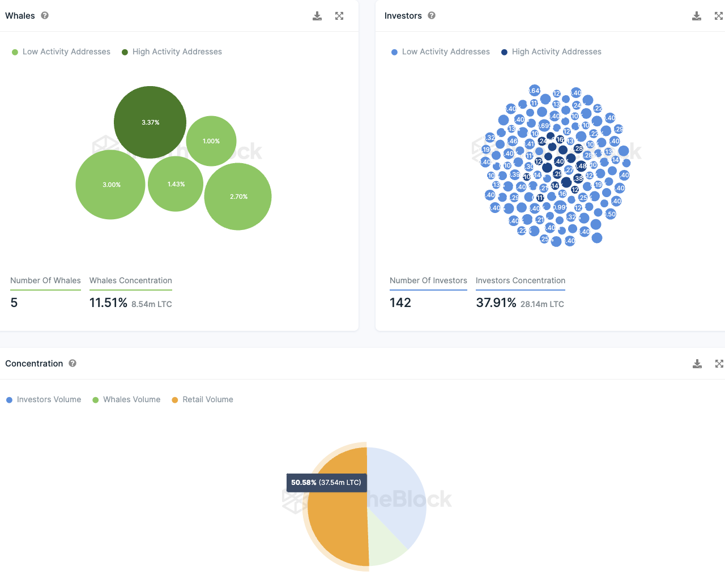725x588 pixels.
Task: Select the 37.91% investors concentration value
Action: (496, 302)
